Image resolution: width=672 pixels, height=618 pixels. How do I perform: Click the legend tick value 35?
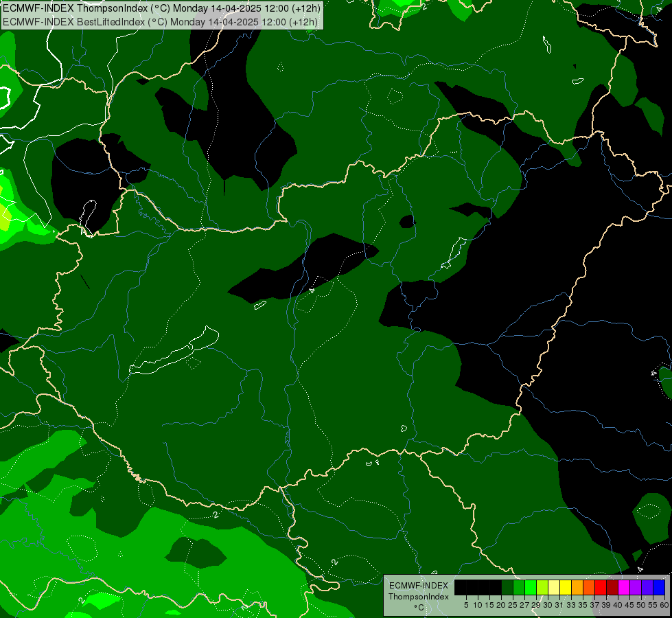(x=583, y=605)
